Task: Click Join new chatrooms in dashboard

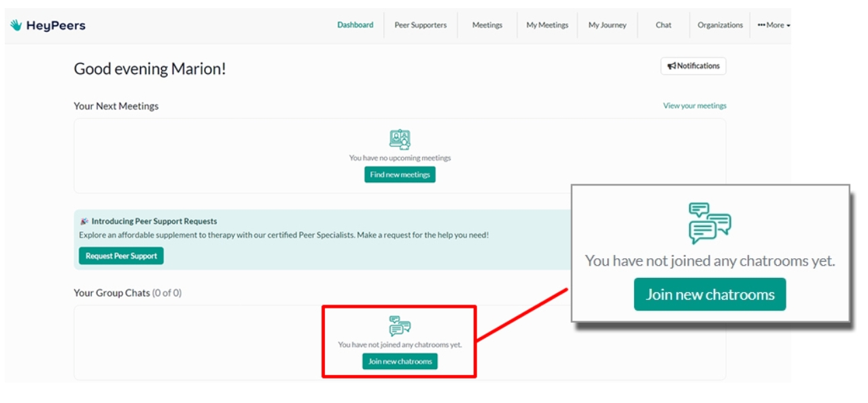Action: 400,362
